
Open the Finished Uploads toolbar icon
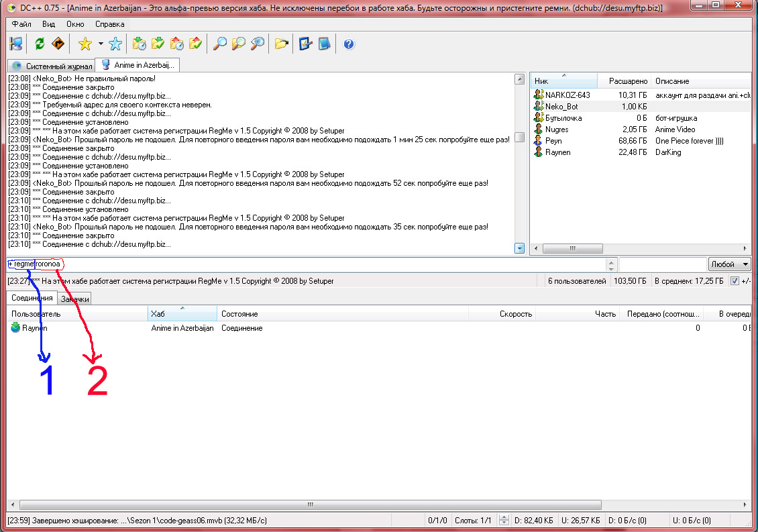[x=195, y=44]
